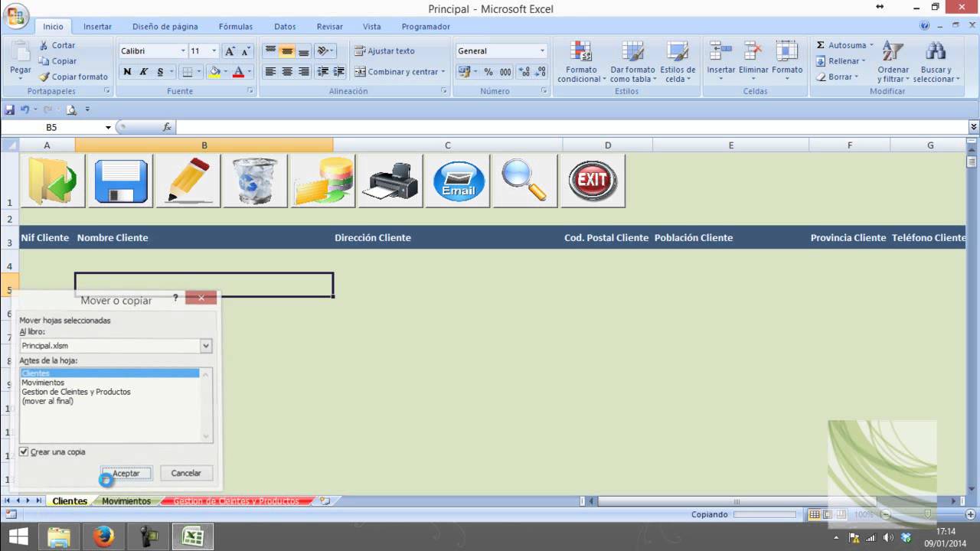
Task: Click the Cancelar button
Action: [x=186, y=473]
